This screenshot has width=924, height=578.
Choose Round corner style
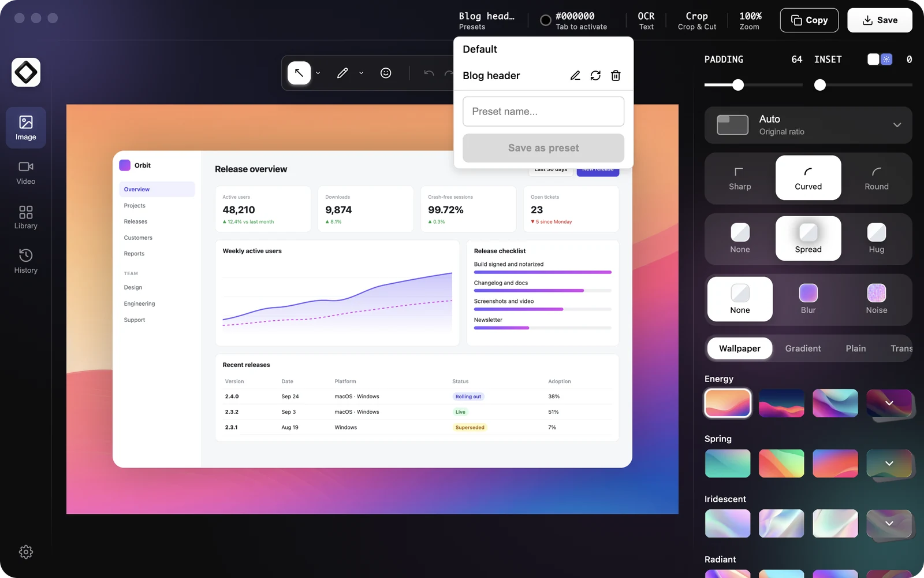877,178
